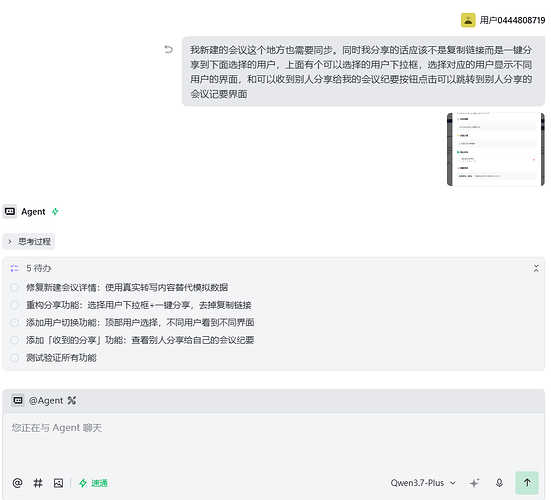The width and height of the screenshot is (551, 500).
Task: Open the Qwen3.7-Plus model dropdown
Action: coord(423,483)
